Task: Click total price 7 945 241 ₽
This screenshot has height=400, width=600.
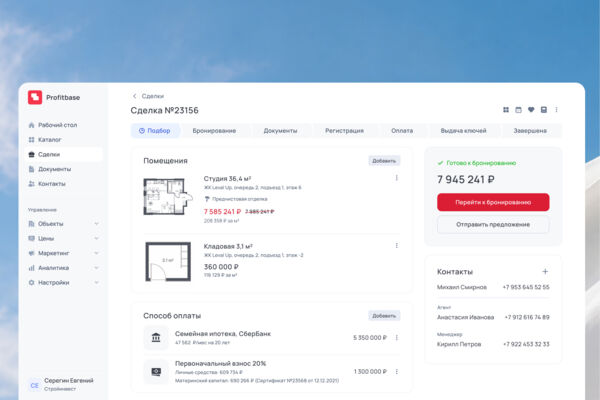Action: pos(466,179)
